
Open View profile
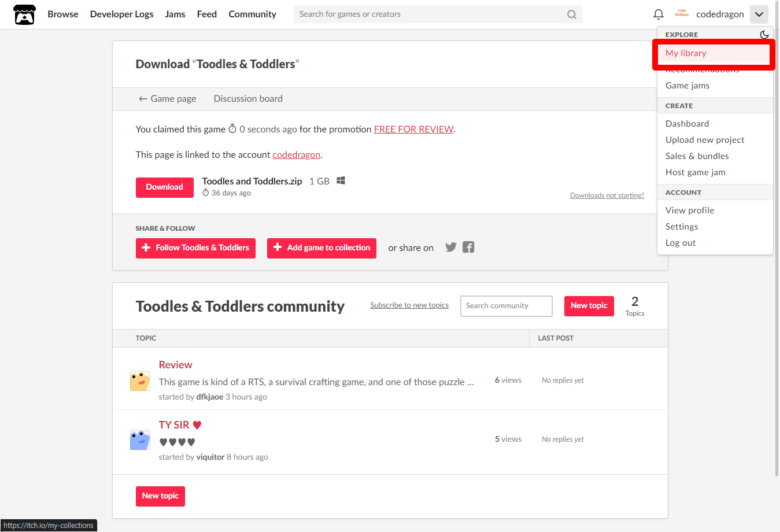690,210
